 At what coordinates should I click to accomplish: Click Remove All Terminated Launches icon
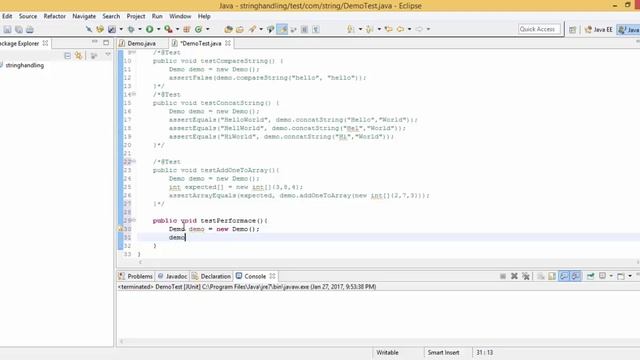pos(526,276)
